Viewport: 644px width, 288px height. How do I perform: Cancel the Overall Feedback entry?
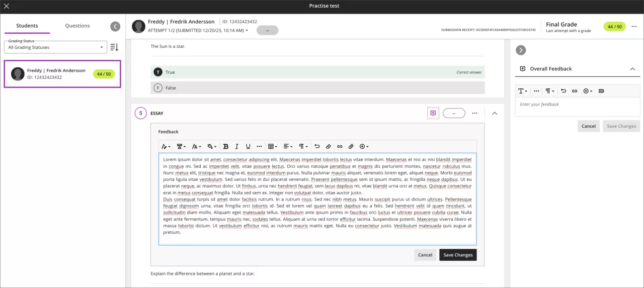[x=588, y=126]
